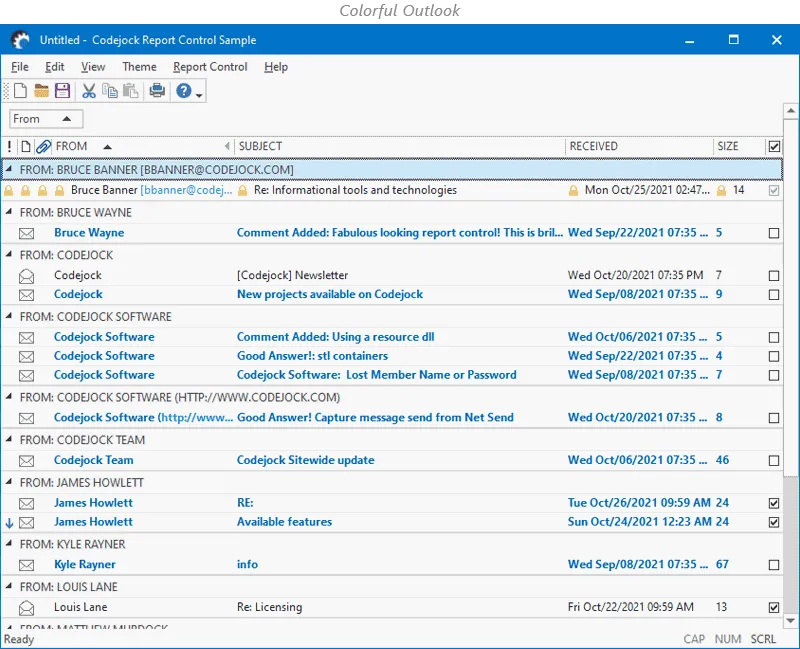The width and height of the screenshot is (800, 649).
Task: Click envelope icon for Good Answer!: stl containers
Action: tap(27, 357)
